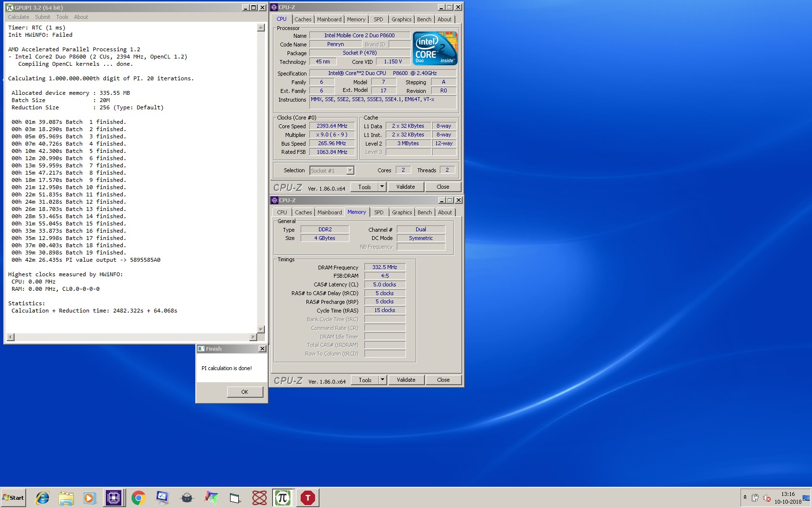This screenshot has width=812, height=508.
Task: Expand Tools dropdown arrow in top CPU-Z
Action: pos(382,187)
